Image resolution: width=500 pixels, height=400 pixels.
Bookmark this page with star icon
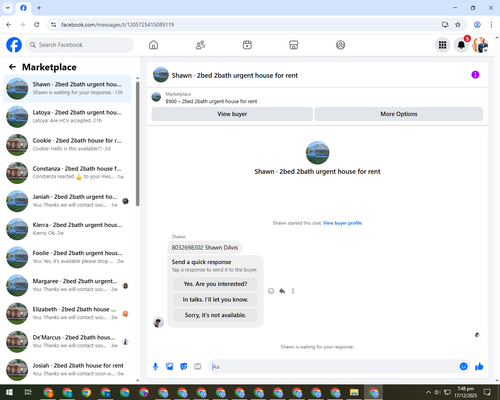458,25
